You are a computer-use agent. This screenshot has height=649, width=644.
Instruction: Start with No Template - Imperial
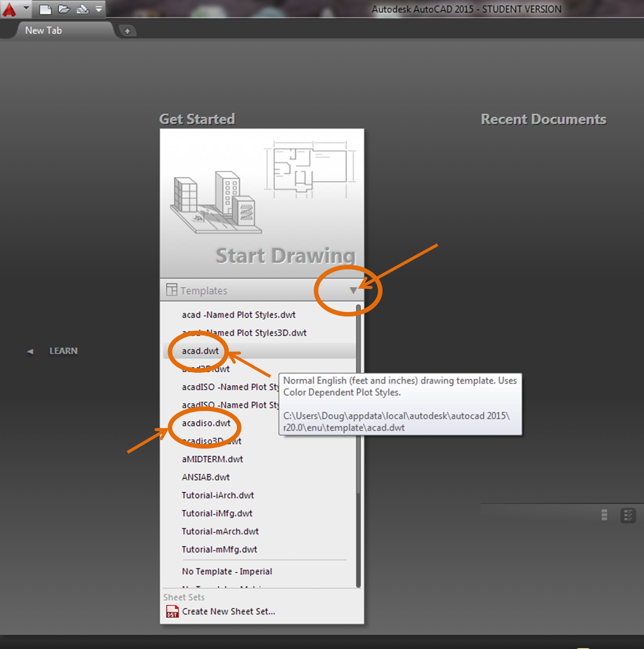(227, 572)
